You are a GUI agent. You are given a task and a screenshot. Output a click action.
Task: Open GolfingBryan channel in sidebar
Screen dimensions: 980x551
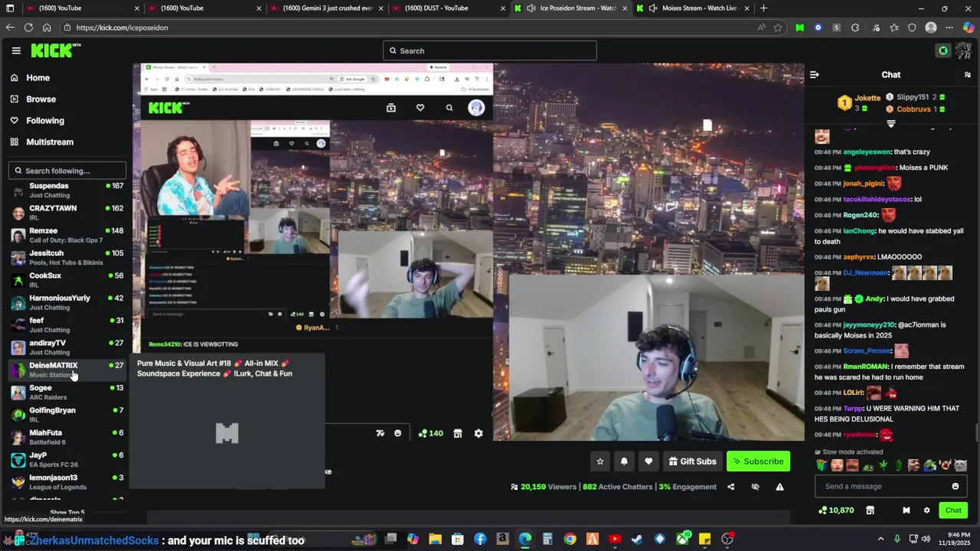coord(67,414)
